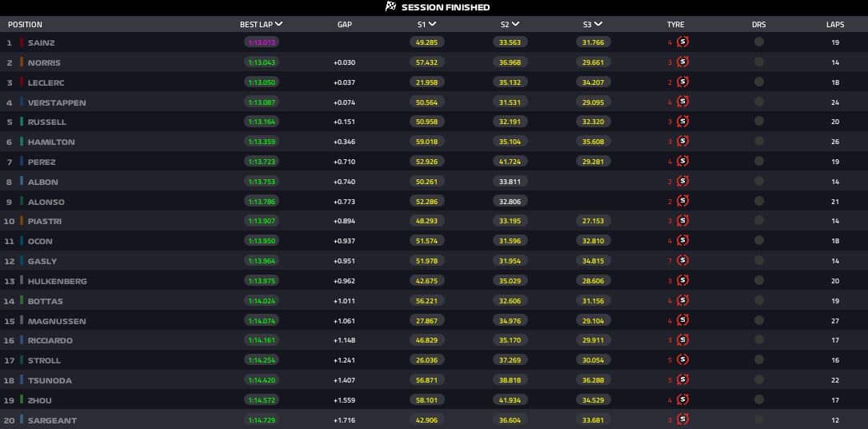Click Gasly's soft tyre icon
This screenshot has width=868, height=429.
[x=682, y=260]
